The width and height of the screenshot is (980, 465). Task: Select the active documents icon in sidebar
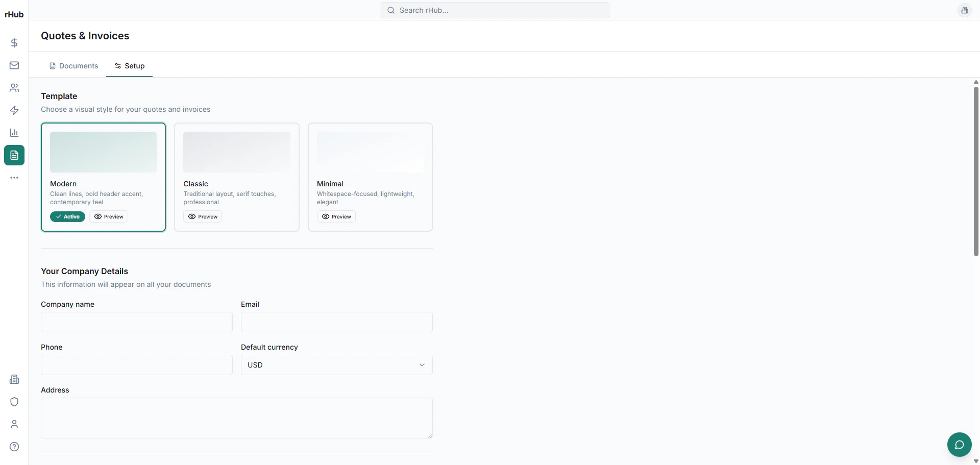(14, 155)
